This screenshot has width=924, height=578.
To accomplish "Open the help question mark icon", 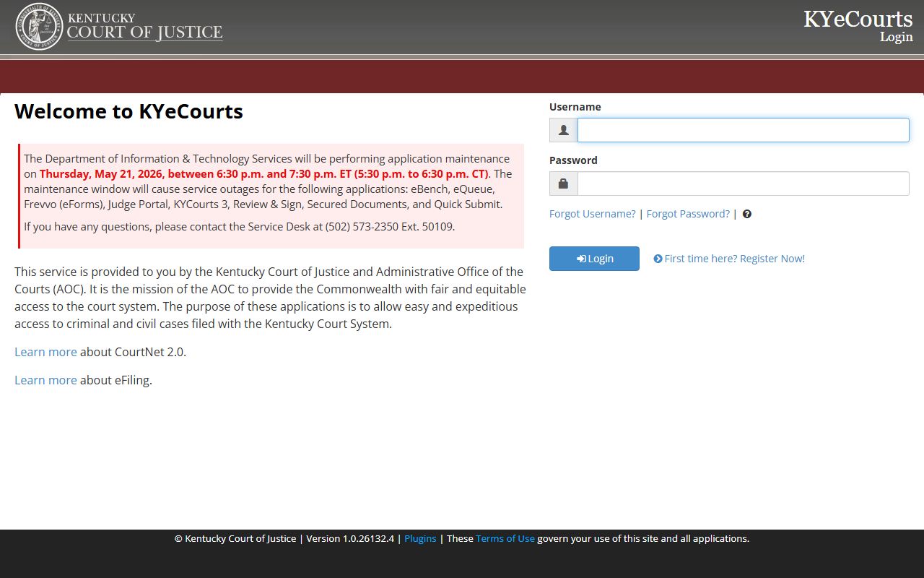I will (747, 214).
